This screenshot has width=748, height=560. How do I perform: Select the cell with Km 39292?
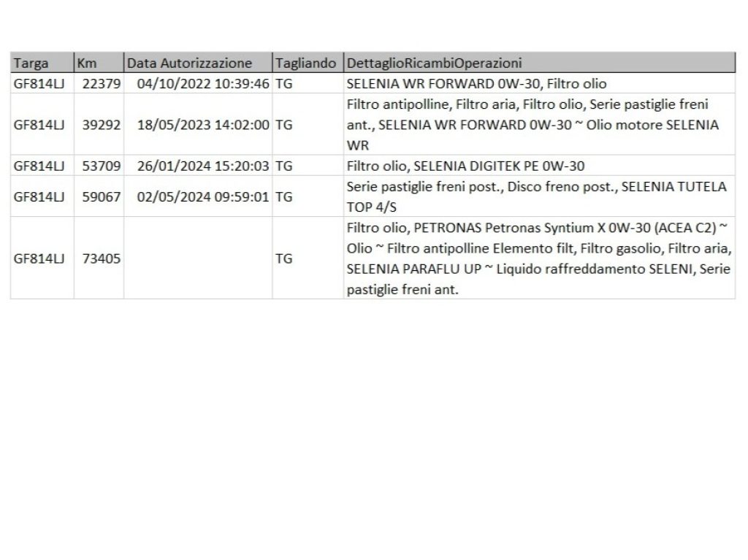(x=99, y=125)
